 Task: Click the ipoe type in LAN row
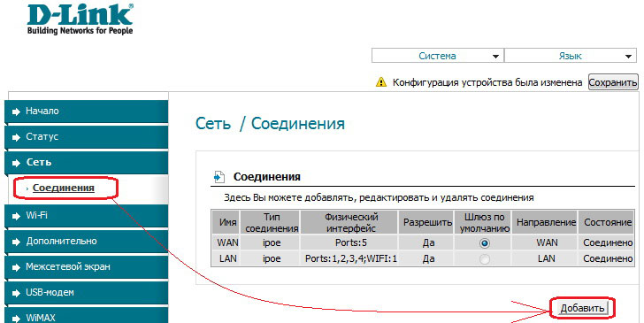(x=272, y=258)
